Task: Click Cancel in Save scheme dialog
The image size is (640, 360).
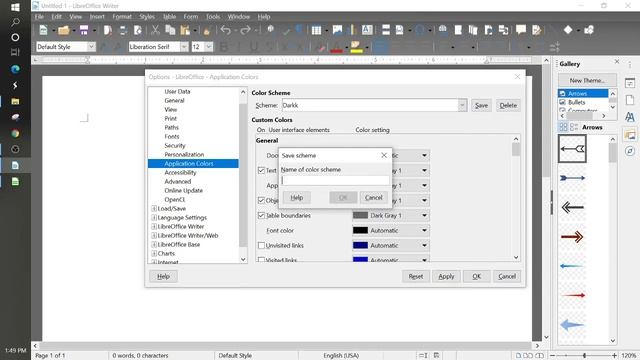Action: (373, 198)
